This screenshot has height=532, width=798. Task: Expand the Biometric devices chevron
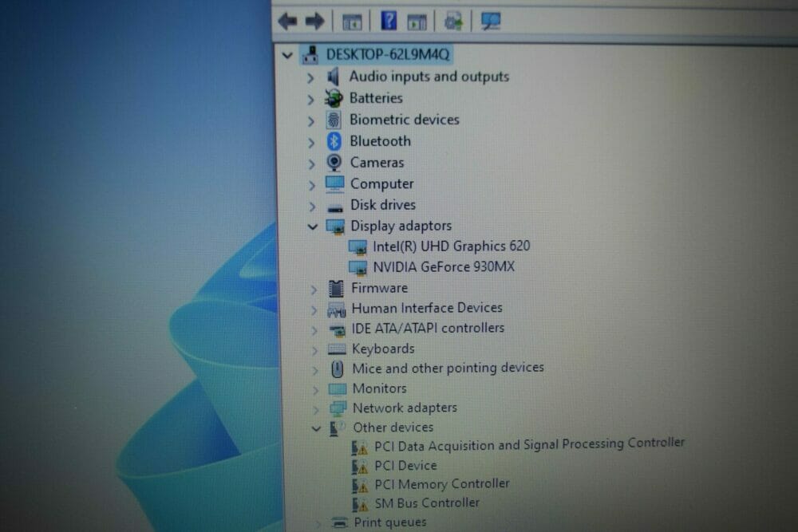coord(311,121)
